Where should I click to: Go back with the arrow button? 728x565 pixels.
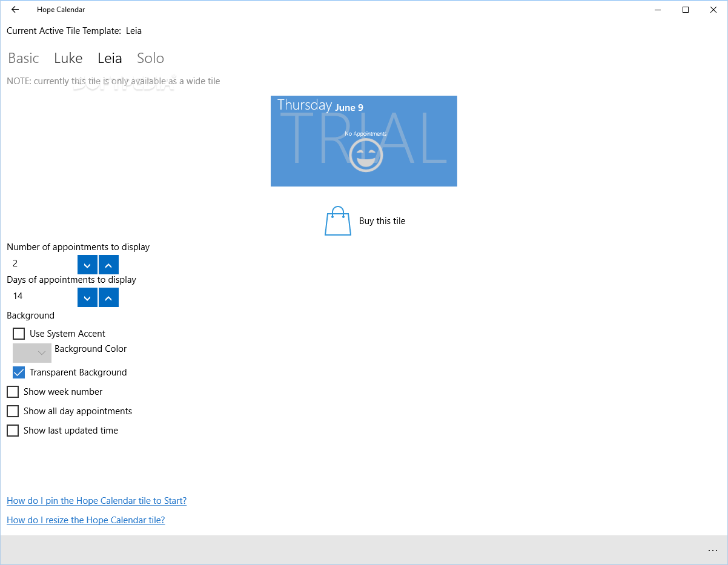click(15, 10)
